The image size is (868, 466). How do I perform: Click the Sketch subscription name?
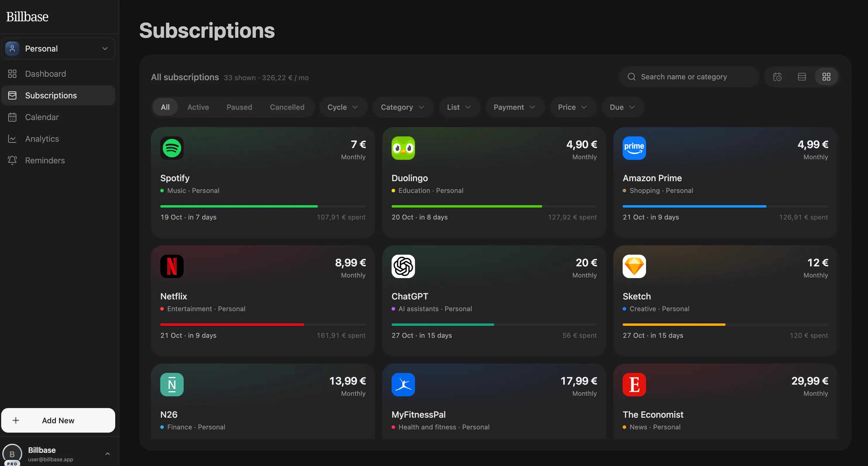coord(636,297)
